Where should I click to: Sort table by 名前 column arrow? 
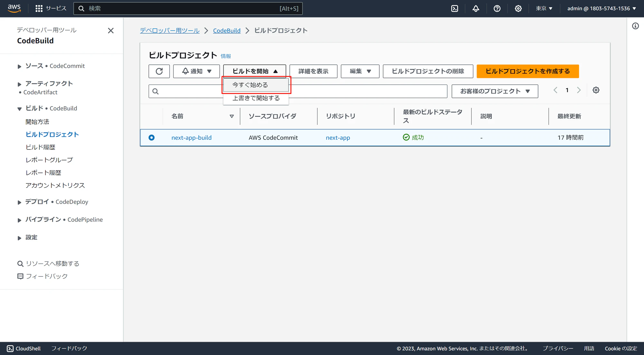tap(232, 116)
